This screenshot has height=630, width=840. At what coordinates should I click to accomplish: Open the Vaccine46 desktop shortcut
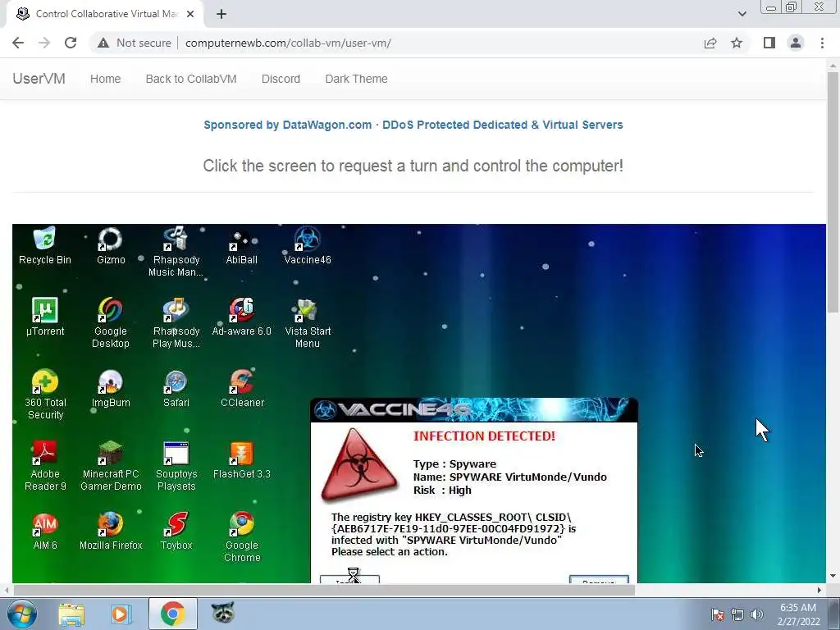pos(308,246)
